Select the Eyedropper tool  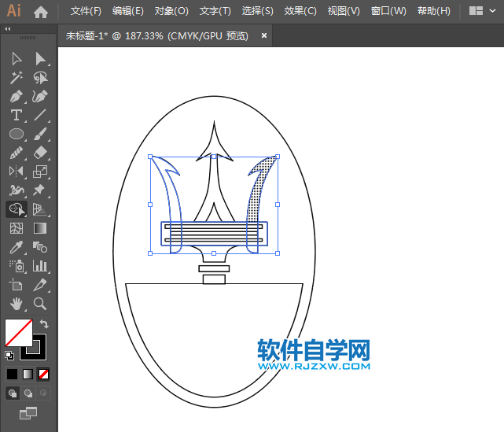coord(17,247)
